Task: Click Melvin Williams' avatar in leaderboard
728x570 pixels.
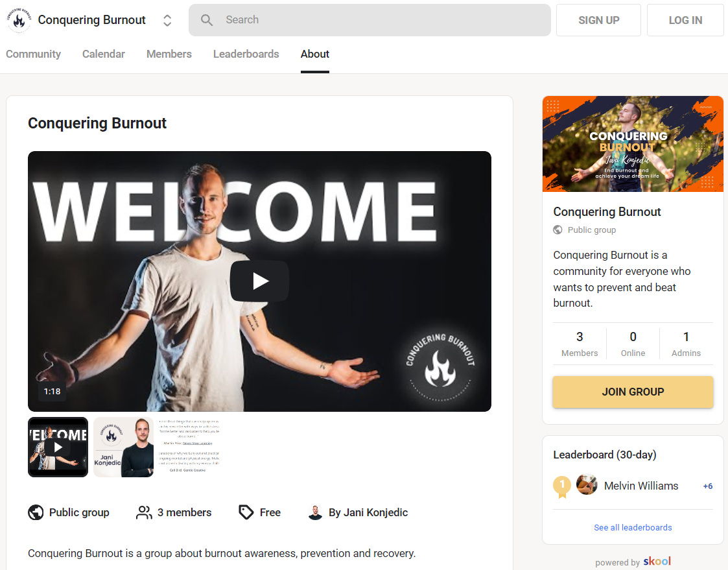Action: pos(587,485)
